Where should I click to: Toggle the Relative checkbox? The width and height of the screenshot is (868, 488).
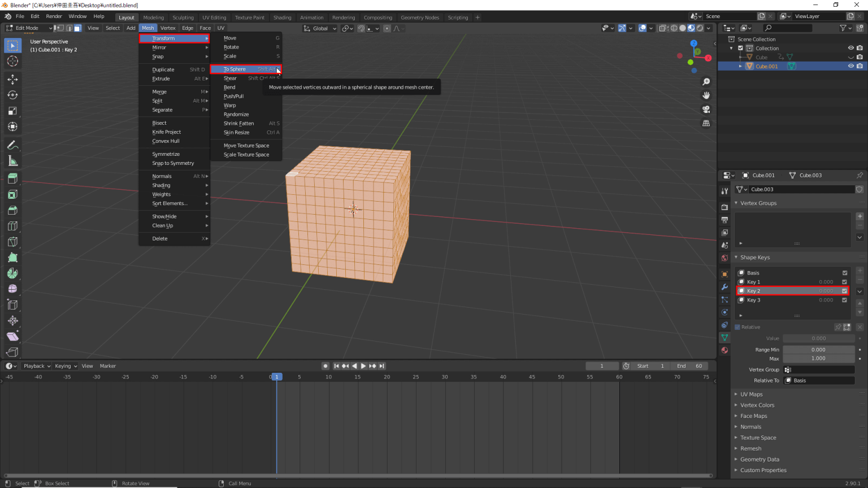click(x=737, y=327)
